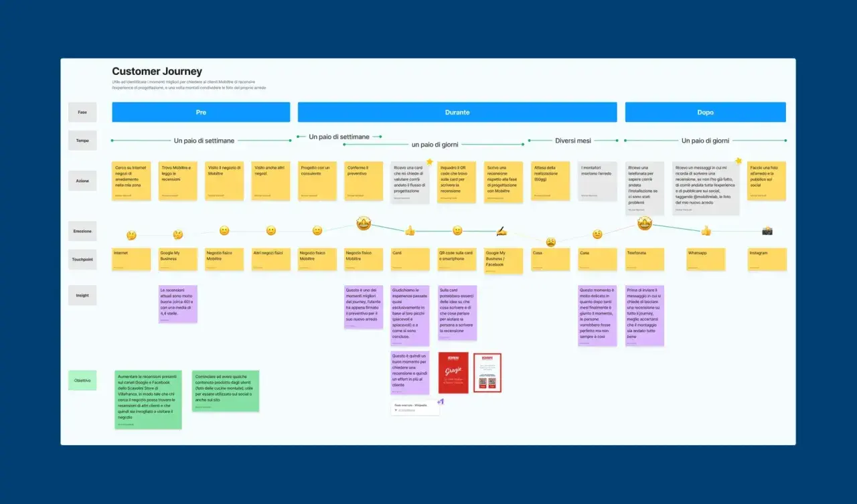Image resolution: width=857 pixels, height=504 pixels.
Task: Click the Insight row label
Action: (82, 295)
